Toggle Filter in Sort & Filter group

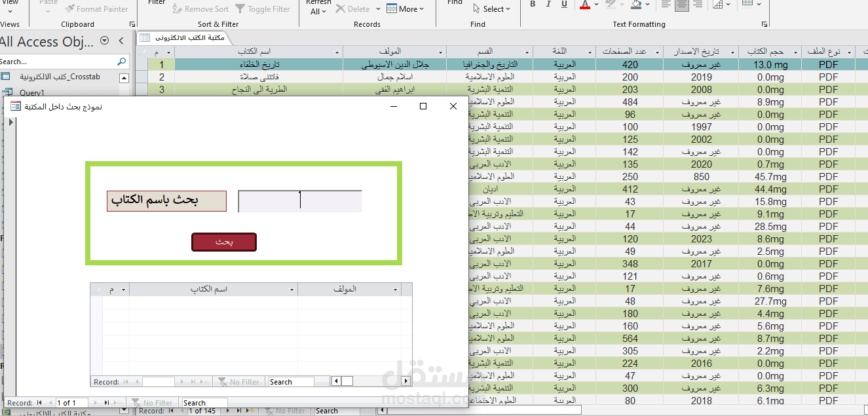click(x=263, y=9)
